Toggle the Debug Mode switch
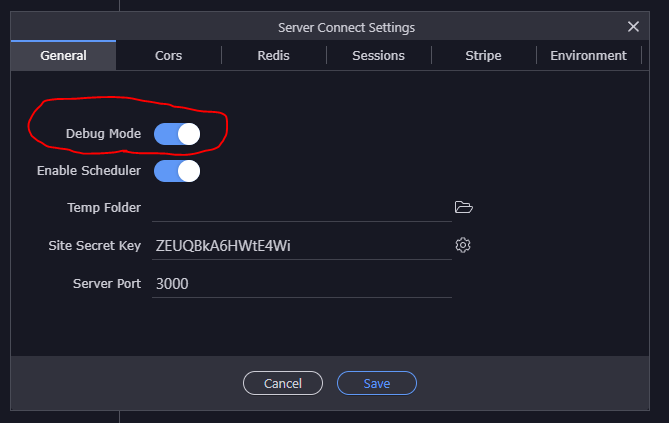 pyautogui.click(x=177, y=134)
